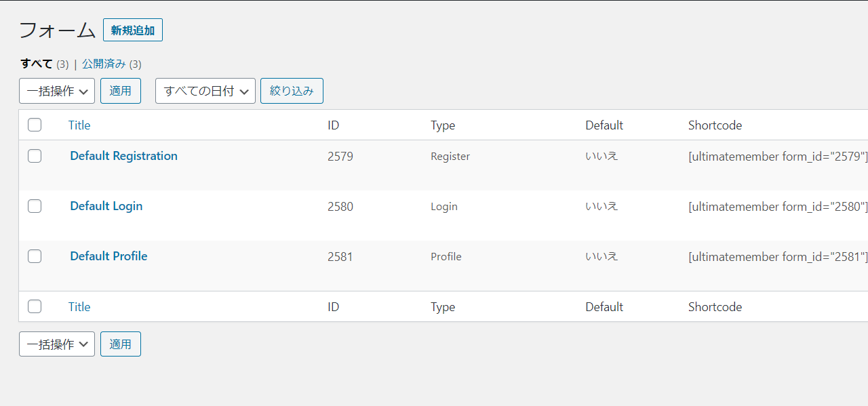This screenshot has height=406, width=868.
Task: Tick the Default Registration row checkbox
Action: coord(35,156)
